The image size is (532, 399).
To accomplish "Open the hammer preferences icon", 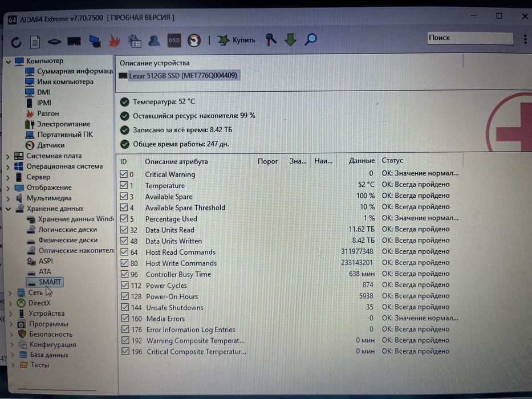I will 270,39.
